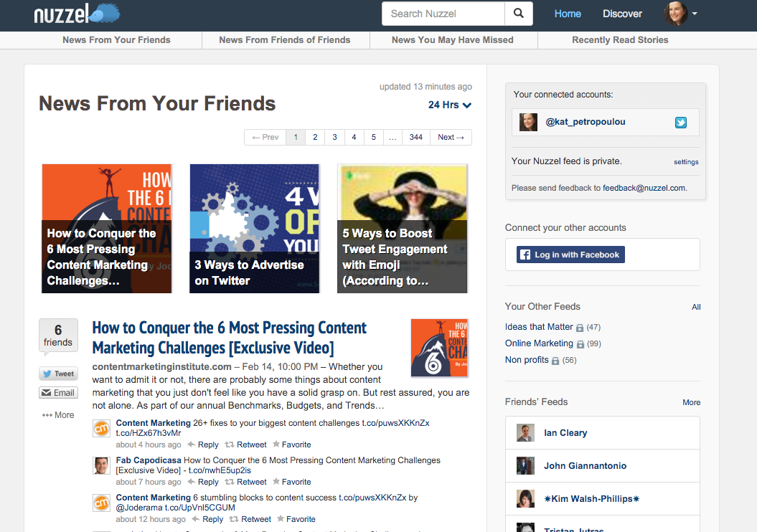757x532 pixels.
Task: Go to page 2 of results
Action: [x=315, y=137]
